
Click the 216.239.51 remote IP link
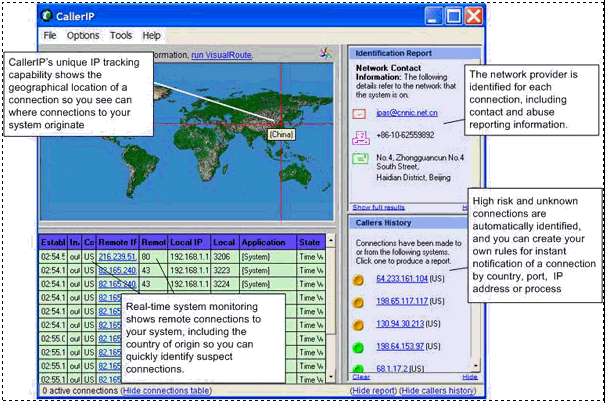117,257
